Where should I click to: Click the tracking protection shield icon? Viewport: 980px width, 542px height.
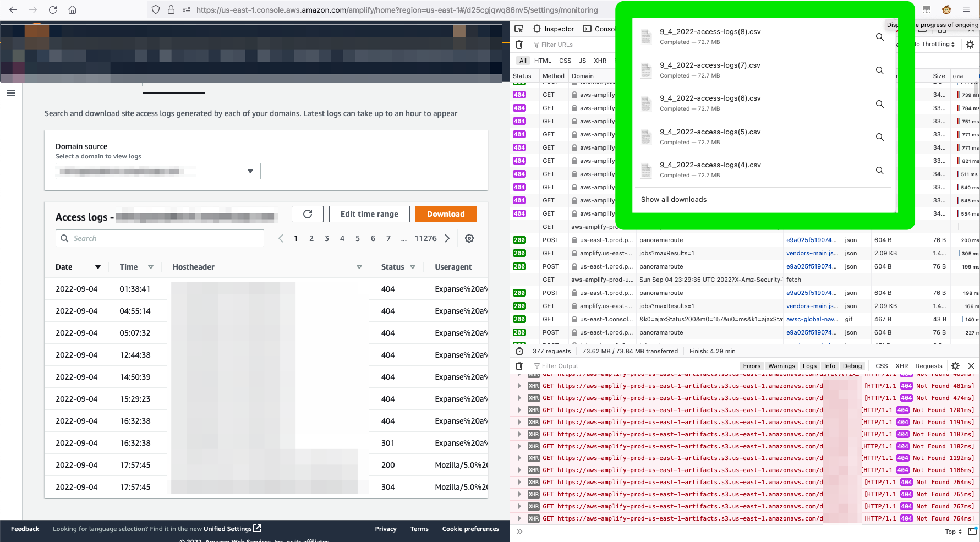tap(156, 9)
